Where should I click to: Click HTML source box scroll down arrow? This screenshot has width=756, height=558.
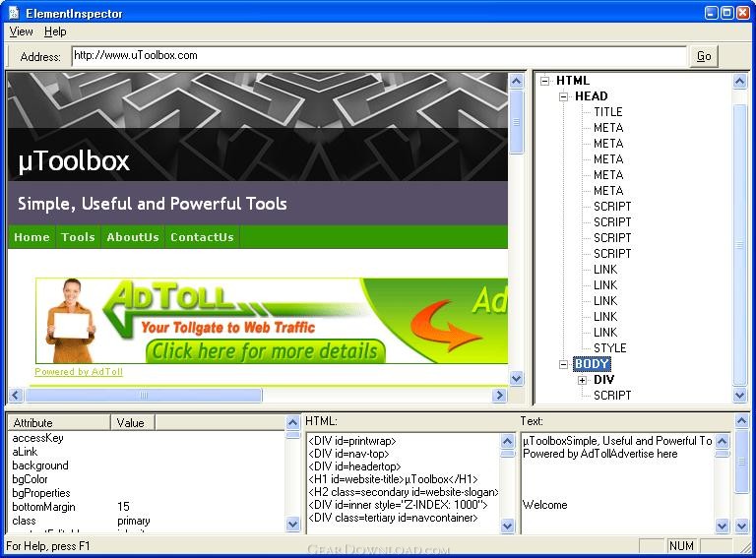[x=507, y=526]
